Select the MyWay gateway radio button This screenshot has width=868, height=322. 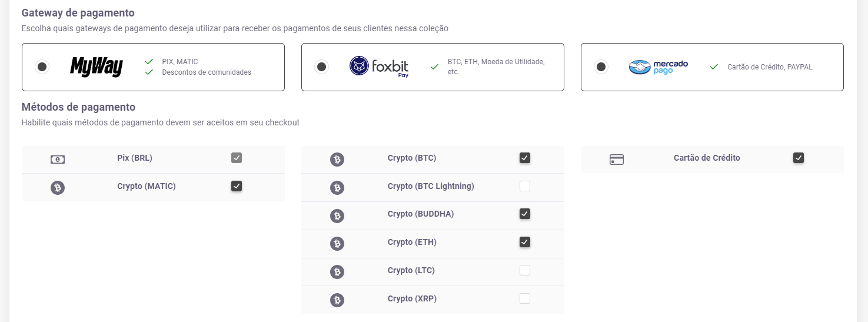point(42,67)
